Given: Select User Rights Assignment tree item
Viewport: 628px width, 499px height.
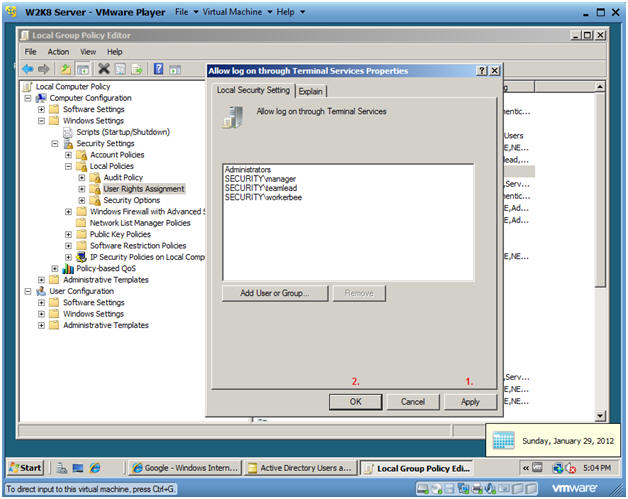Looking at the screenshot, I should click(144, 189).
